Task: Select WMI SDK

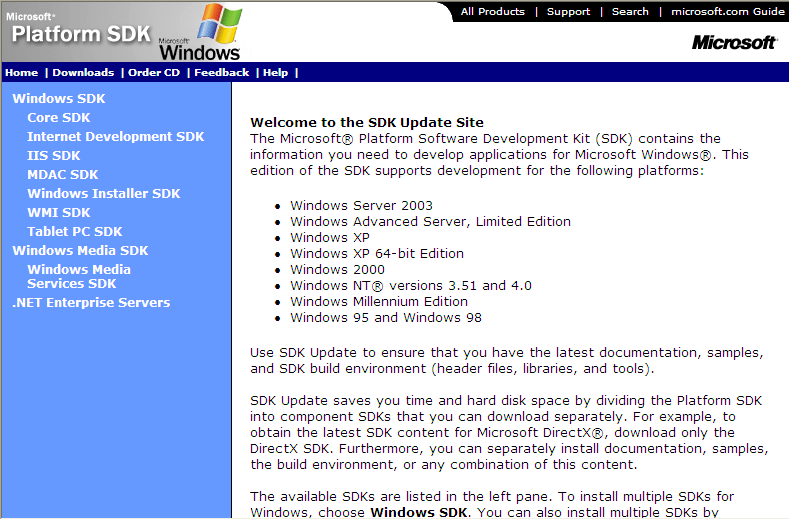Action: [58, 213]
